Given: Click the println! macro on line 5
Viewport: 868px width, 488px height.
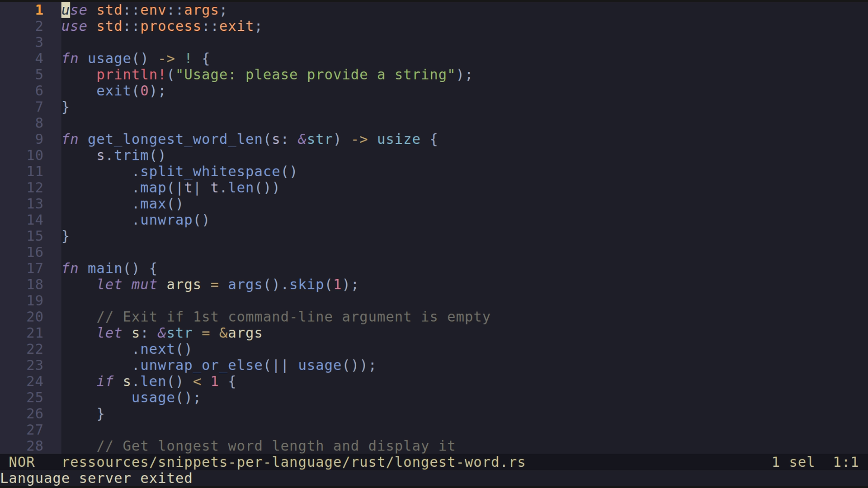Looking at the screenshot, I should 131,75.
